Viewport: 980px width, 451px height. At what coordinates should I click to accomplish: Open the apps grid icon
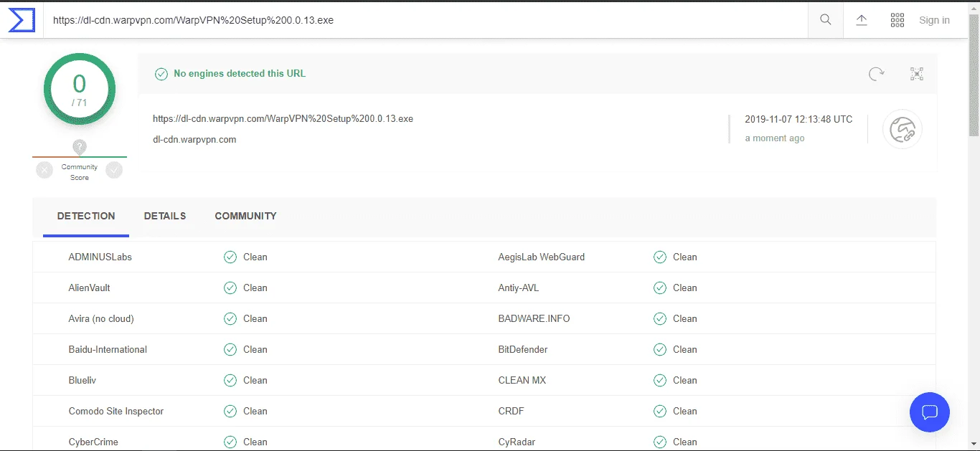897,20
